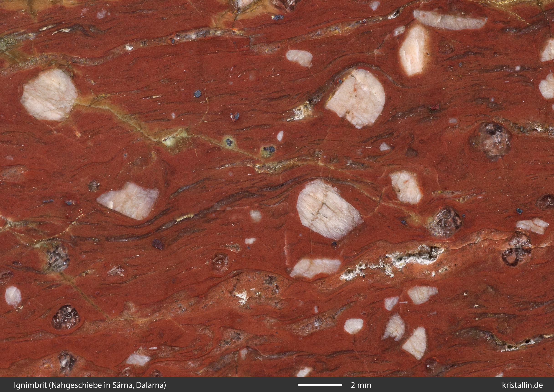Click the white scale bar line
554x392 pixels.
[320, 385]
